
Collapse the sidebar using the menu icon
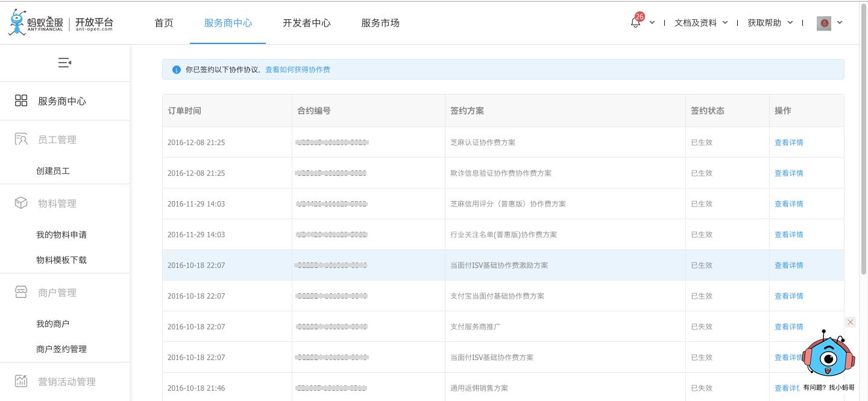point(64,62)
